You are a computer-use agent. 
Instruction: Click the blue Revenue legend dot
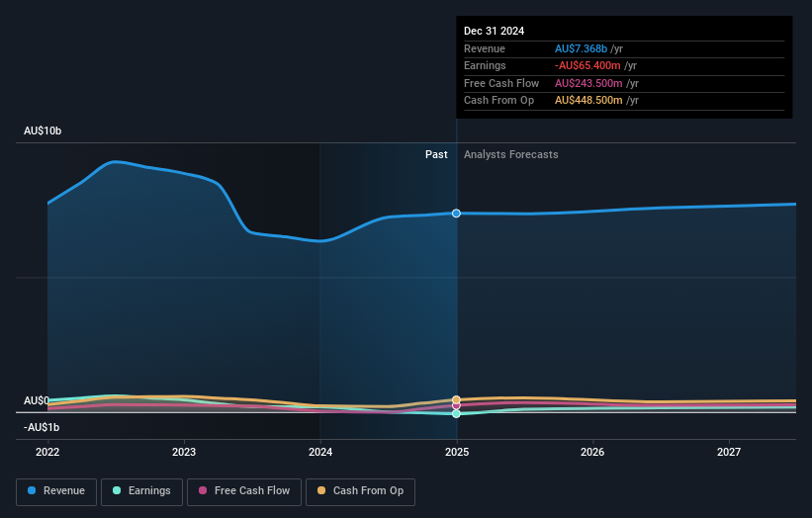[x=32, y=490]
